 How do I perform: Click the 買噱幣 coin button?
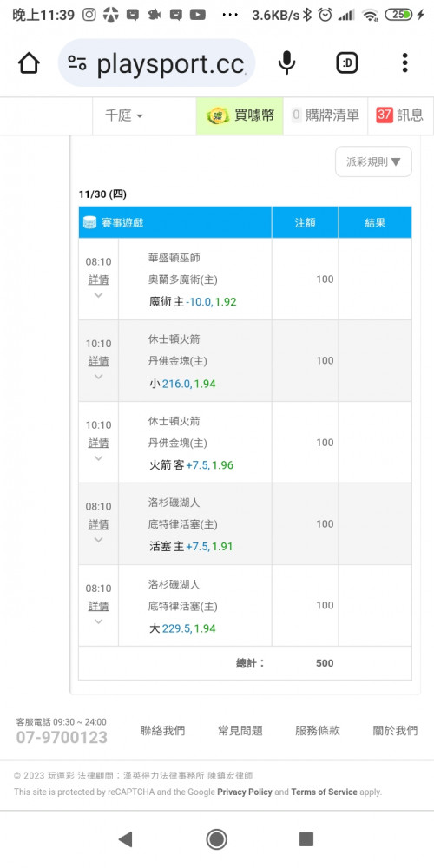click(x=240, y=115)
